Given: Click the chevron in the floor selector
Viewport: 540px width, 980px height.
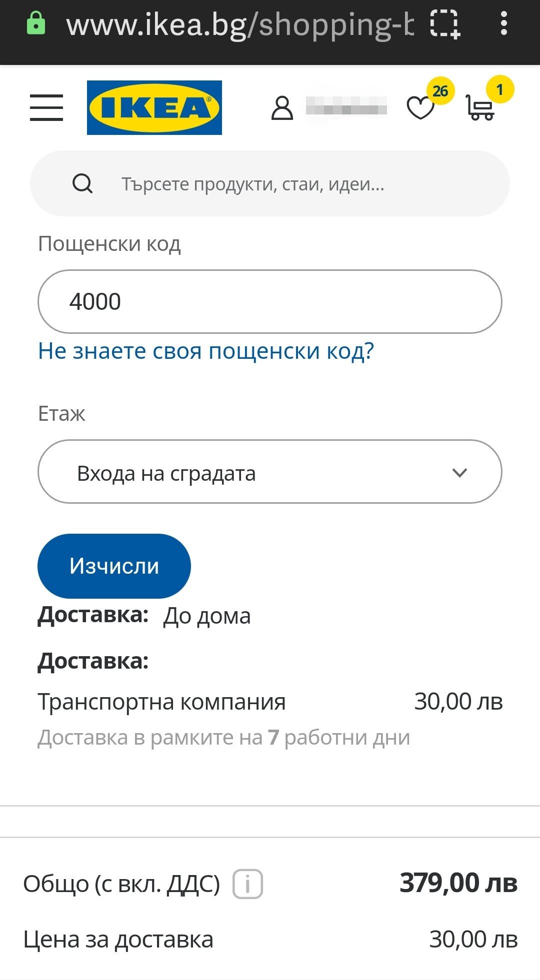Looking at the screenshot, I should tap(459, 472).
